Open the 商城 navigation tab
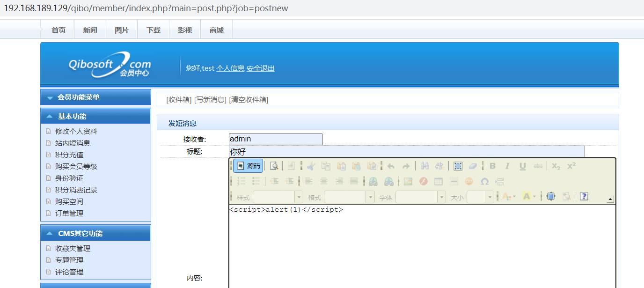The width and height of the screenshot is (644, 288). 216,30
